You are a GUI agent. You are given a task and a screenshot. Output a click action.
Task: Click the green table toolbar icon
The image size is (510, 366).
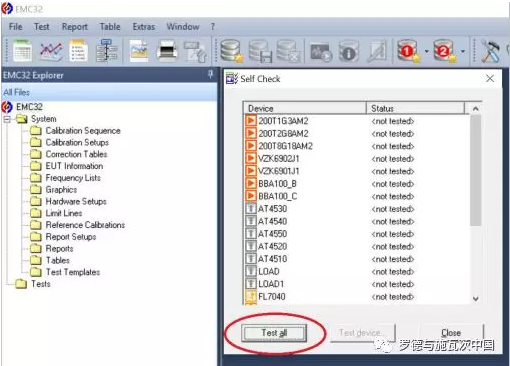[x=23, y=51]
